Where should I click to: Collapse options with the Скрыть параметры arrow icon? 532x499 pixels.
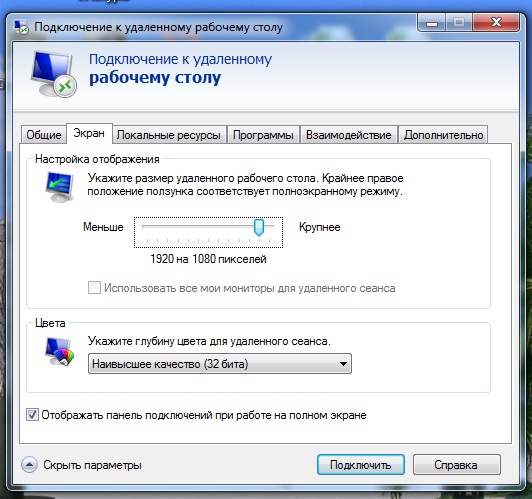tap(30, 464)
